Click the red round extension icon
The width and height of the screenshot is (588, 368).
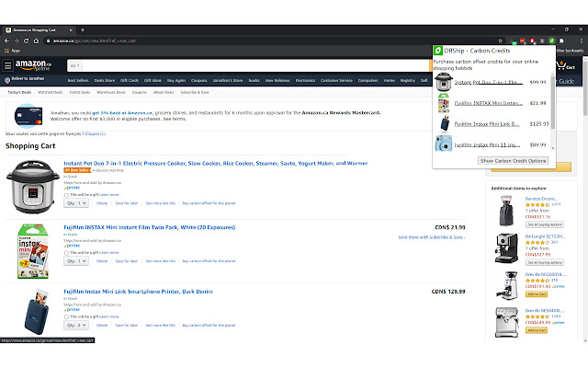pyautogui.click(x=532, y=40)
